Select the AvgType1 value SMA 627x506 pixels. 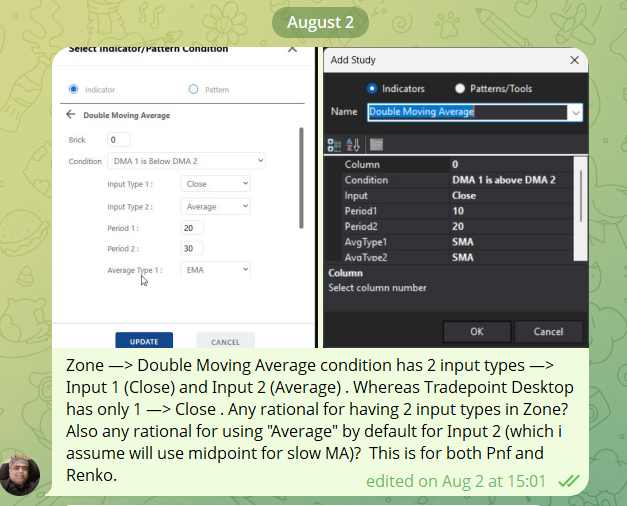point(511,242)
